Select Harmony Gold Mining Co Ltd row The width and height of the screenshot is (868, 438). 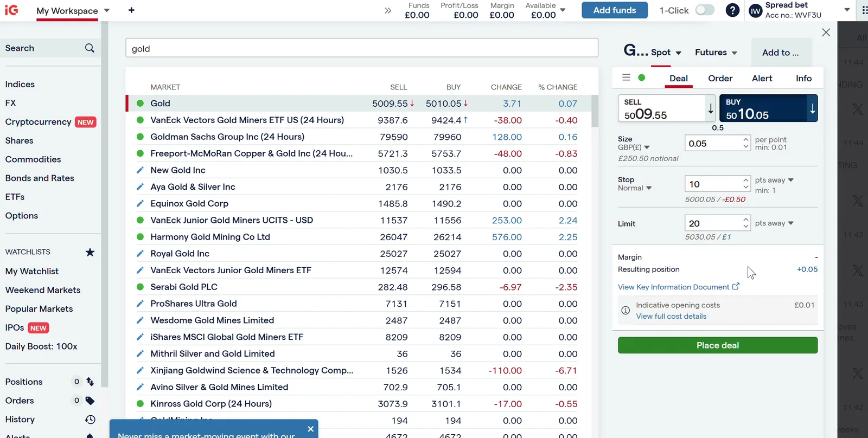tap(358, 237)
